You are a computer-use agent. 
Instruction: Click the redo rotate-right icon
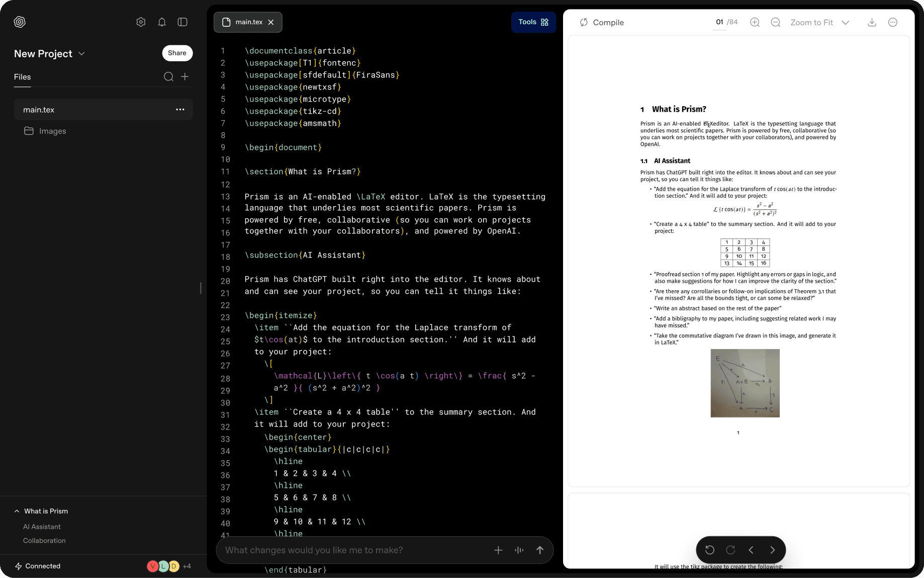tap(730, 550)
